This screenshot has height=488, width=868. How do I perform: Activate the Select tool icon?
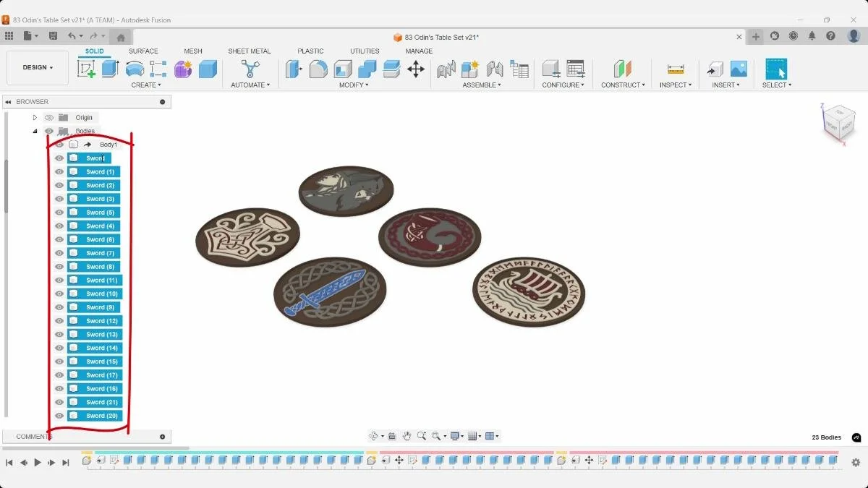pyautogui.click(x=776, y=69)
